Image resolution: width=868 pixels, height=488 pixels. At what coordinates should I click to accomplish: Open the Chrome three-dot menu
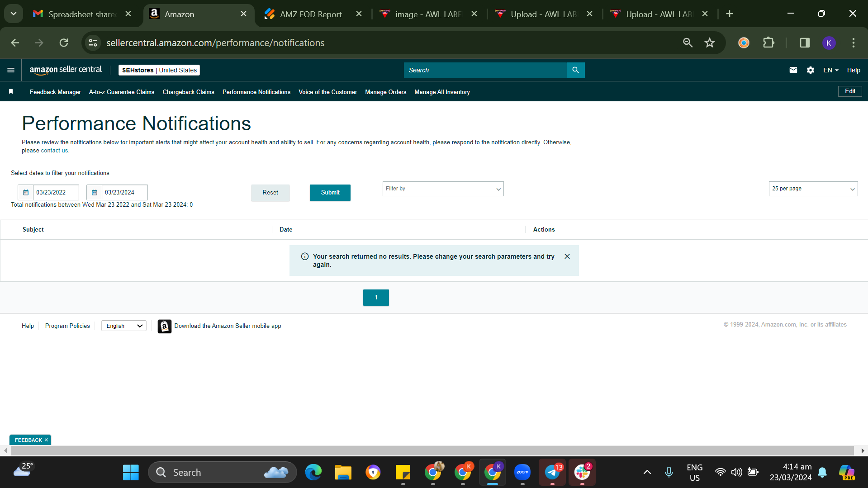point(853,43)
